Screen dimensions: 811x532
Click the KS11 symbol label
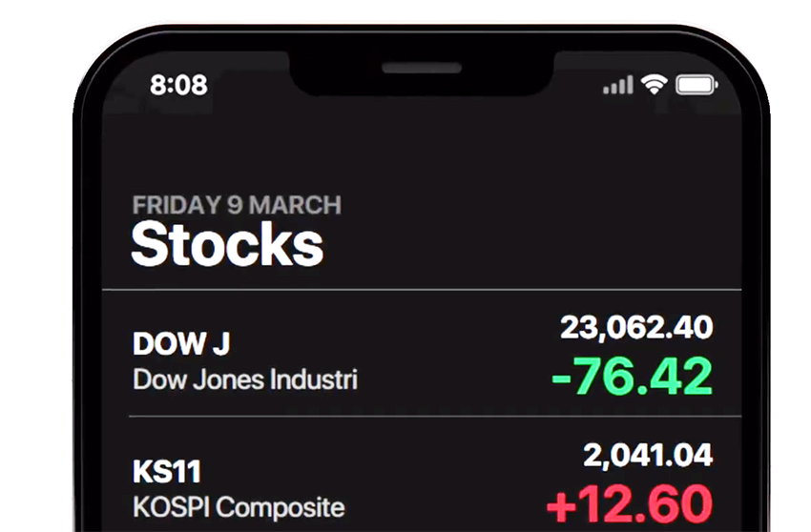click(x=167, y=472)
